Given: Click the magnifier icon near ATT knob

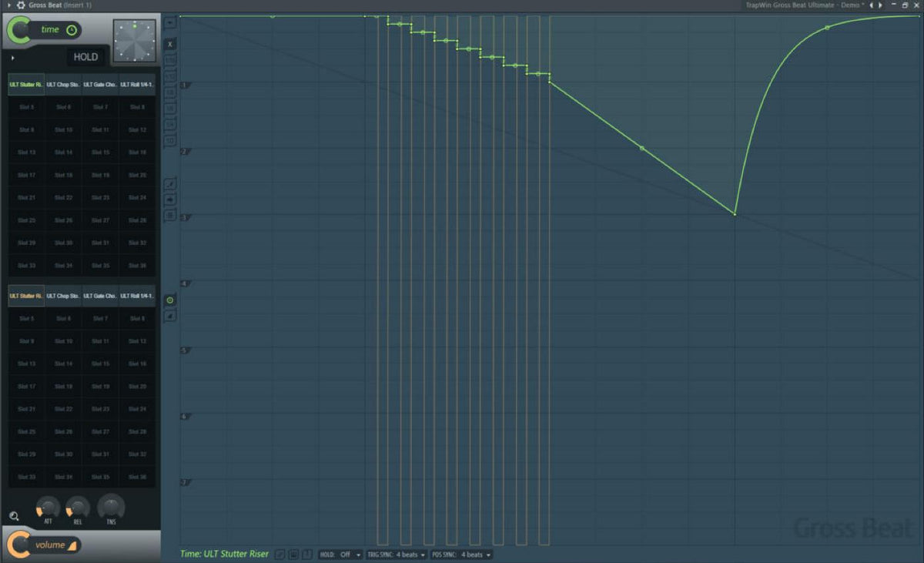Looking at the screenshot, I should 14,516.
